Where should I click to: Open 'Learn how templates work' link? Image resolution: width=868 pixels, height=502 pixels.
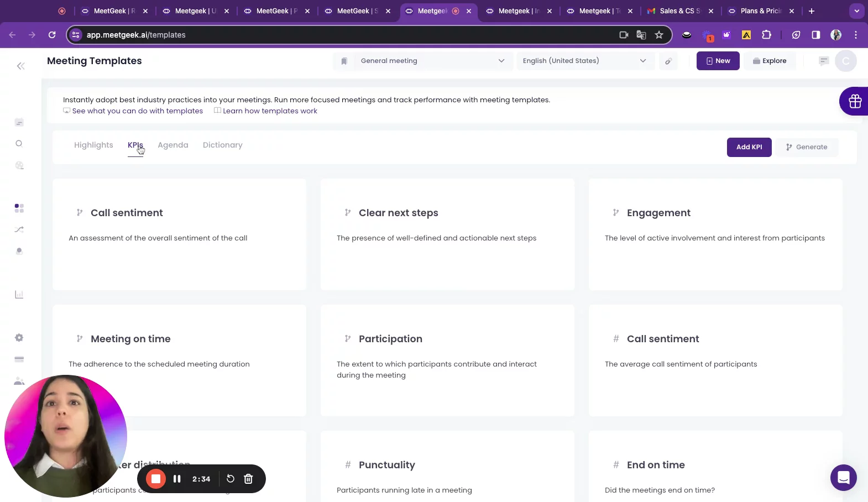point(270,111)
